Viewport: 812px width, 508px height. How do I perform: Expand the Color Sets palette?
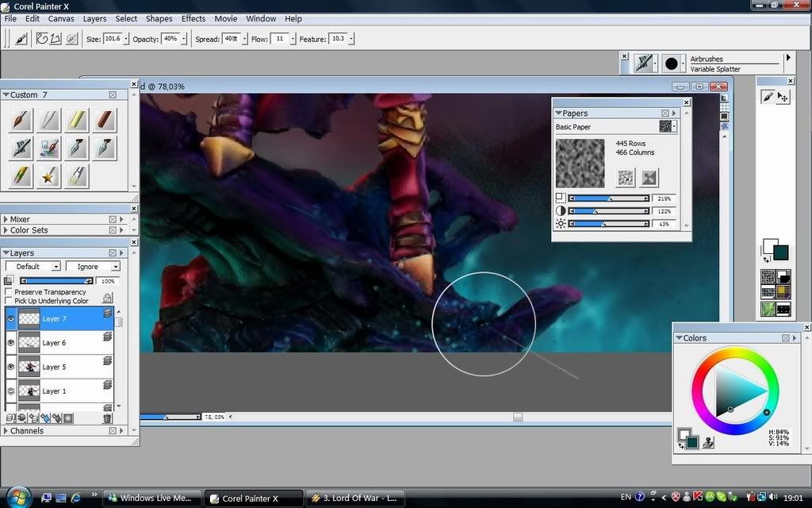(6, 230)
